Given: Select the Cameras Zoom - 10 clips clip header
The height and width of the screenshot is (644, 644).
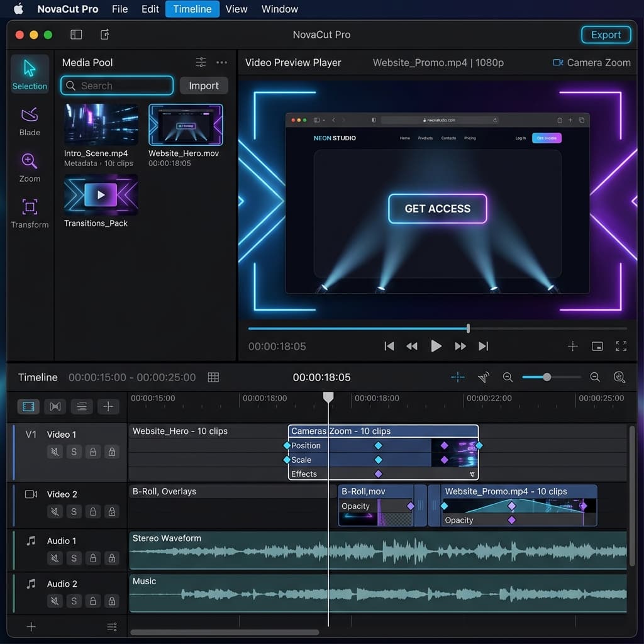Looking at the screenshot, I should coord(383,431).
